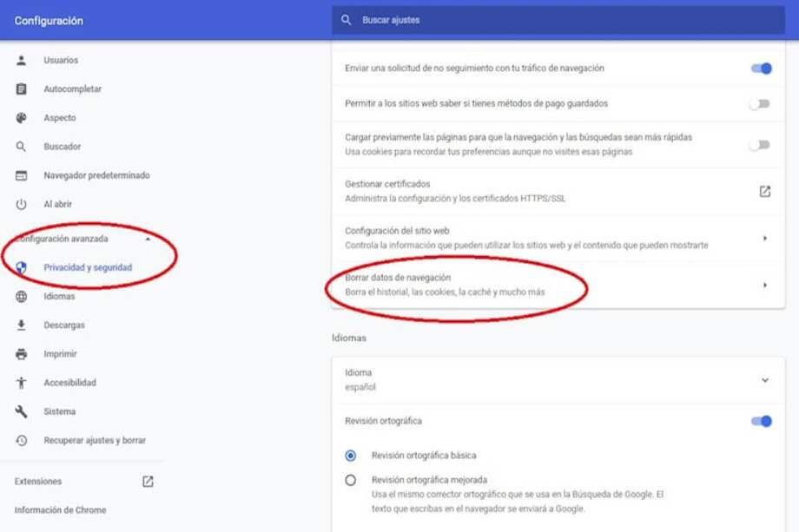This screenshot has width=799, height=532.
Task: Click the Buscar ajustes search field
Action: [x=556, y=20]
